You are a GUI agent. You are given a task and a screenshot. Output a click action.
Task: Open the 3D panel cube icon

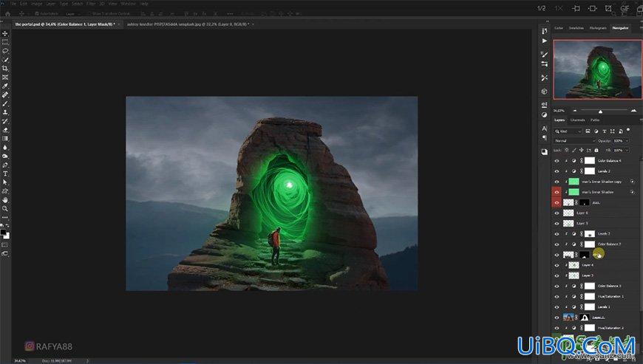tap(544, 92)
